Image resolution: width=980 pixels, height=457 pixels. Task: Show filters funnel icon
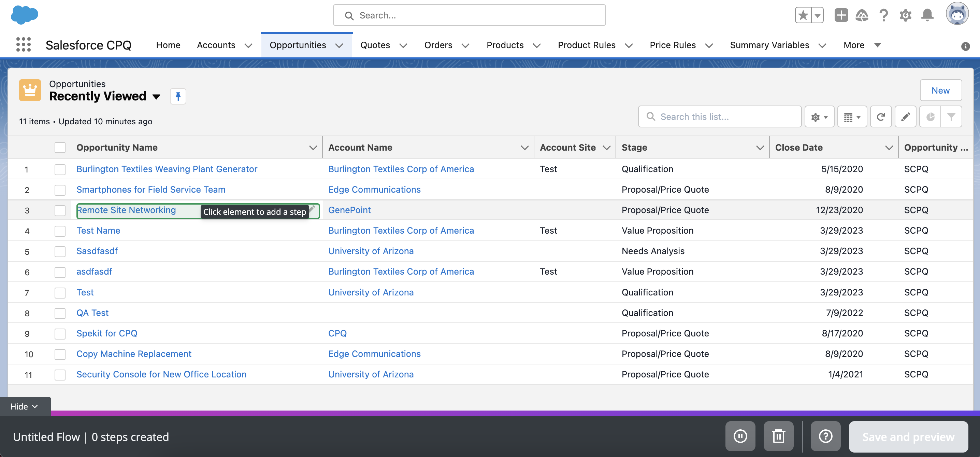(951, 117)
